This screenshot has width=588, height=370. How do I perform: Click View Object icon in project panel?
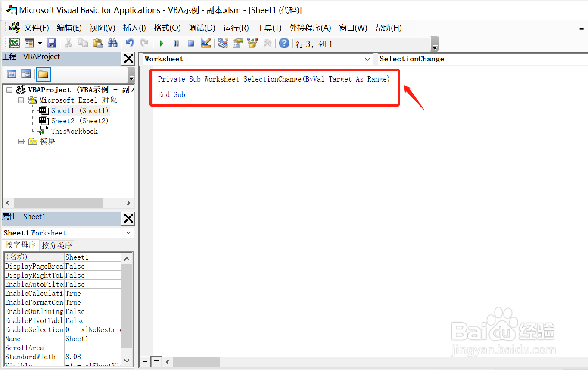click(26, 74)
